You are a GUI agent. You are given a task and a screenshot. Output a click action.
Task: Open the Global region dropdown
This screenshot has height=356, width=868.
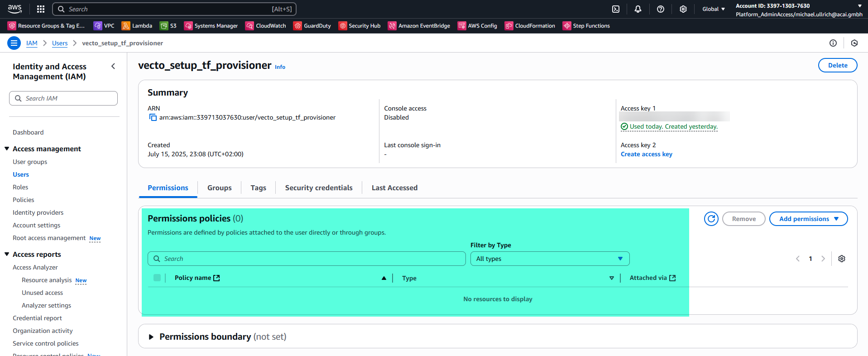[714, 9]
